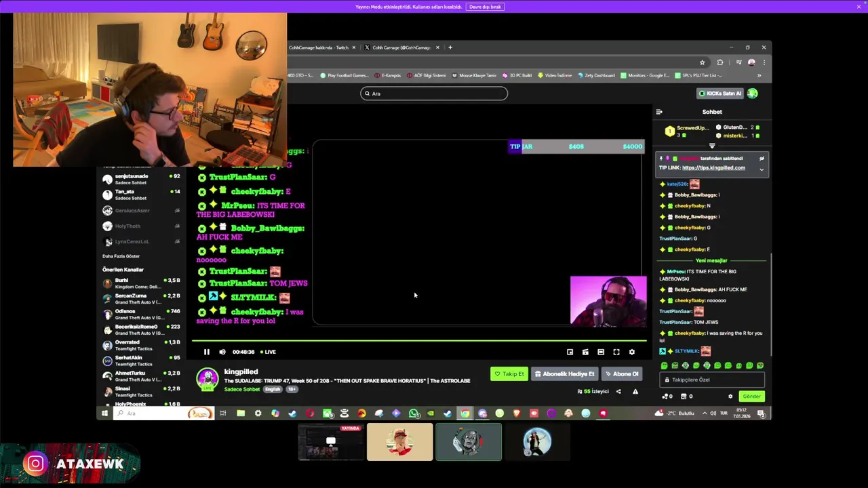Pick the first green emote in the chat row

[x=664, y=366]
